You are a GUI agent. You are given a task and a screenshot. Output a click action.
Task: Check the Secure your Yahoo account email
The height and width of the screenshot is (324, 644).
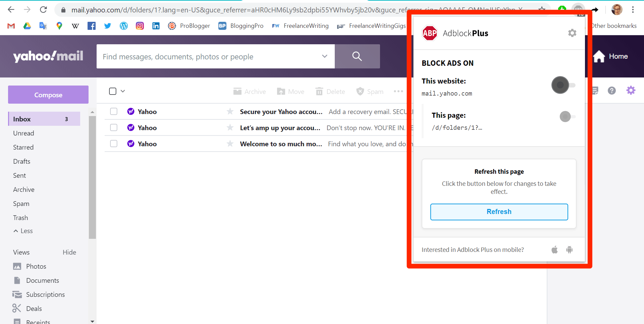click(x=114, y=111)
